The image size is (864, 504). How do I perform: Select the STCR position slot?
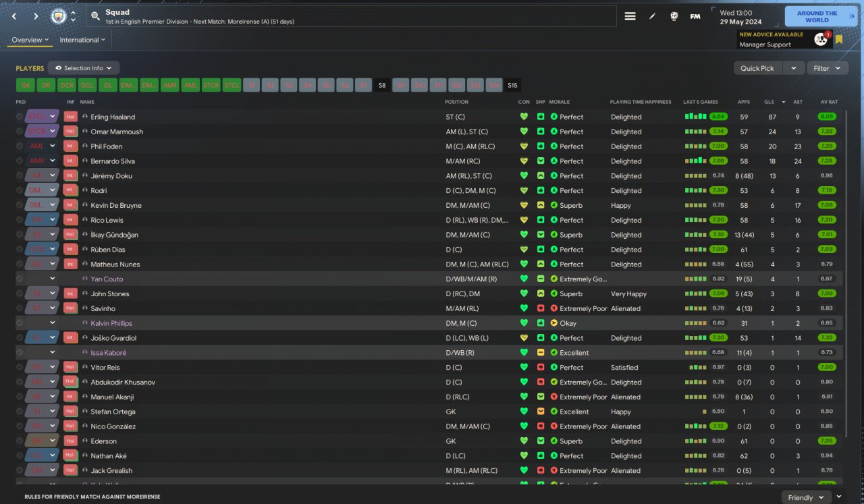(211, 85)
